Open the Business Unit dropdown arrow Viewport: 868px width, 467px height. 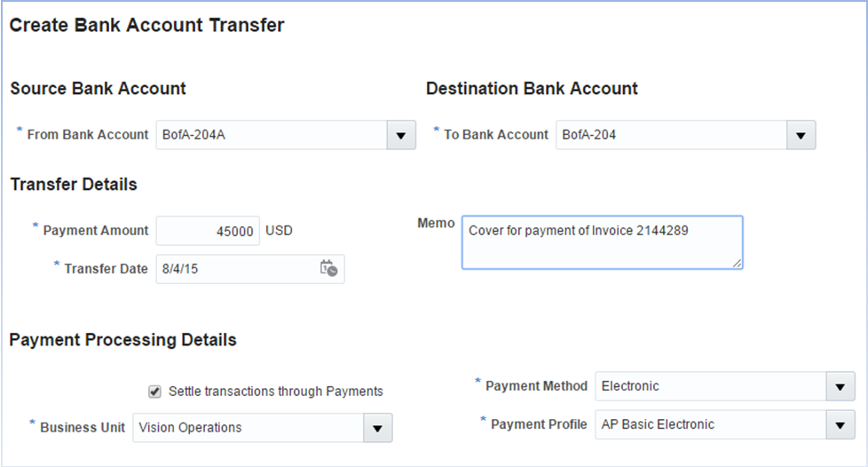pos(377,428)
